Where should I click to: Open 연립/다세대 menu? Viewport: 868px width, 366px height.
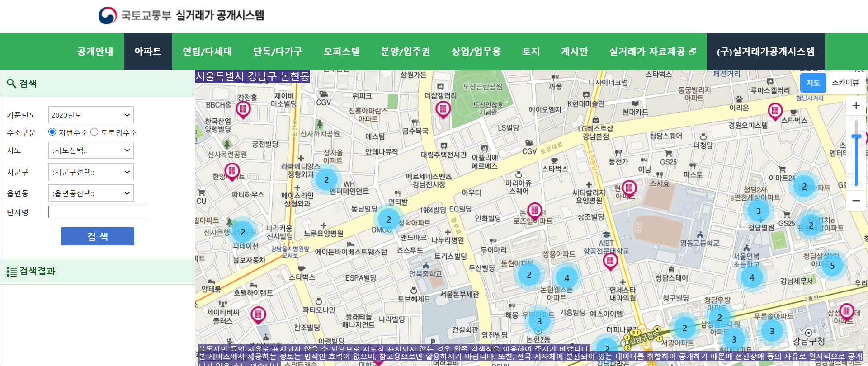point(207,52)
